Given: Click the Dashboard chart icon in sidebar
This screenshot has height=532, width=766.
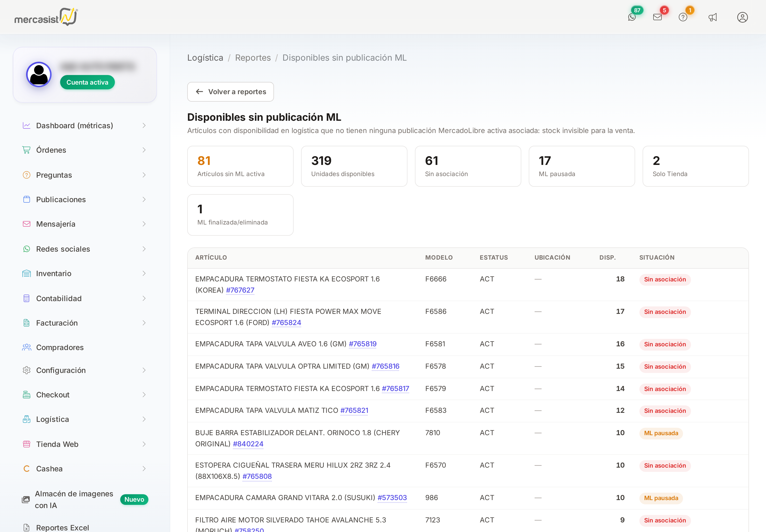Looking at the screenshot, I should (x=26, y=126).
